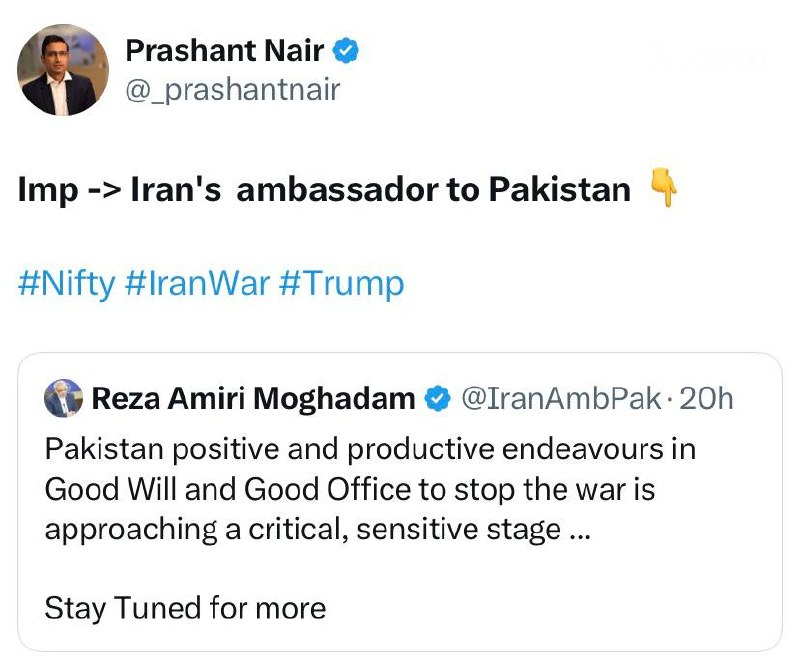Click the @_prashantnair handle
Image resolution: width=800 pixels, height=662 pixels.
click(232, 90)
